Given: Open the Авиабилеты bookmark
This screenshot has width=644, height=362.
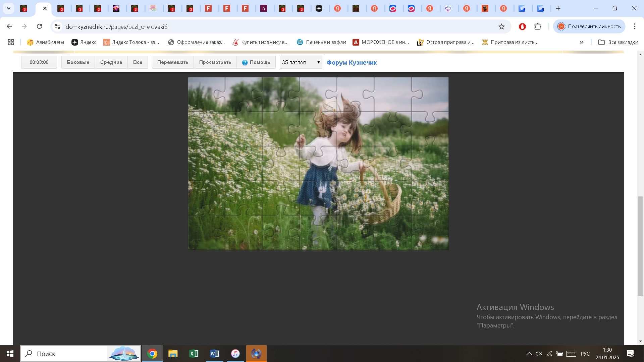Looking at the screenshot, I should [45, 42].
